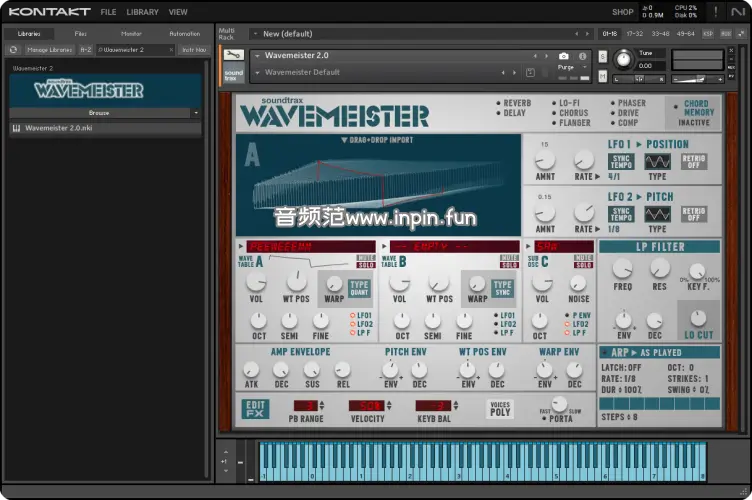Toggle the Reverb effect on
This screenshot has height=500, width=752.
point(516,103)
